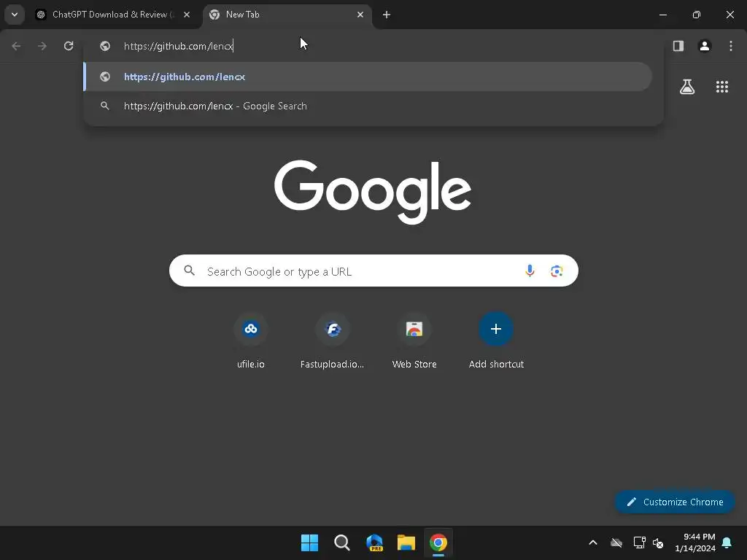Image resolution: width=747 pixels, height=560 pixels.
Task: Click the Search Google or type a URL box
Action: click(373, 271)
